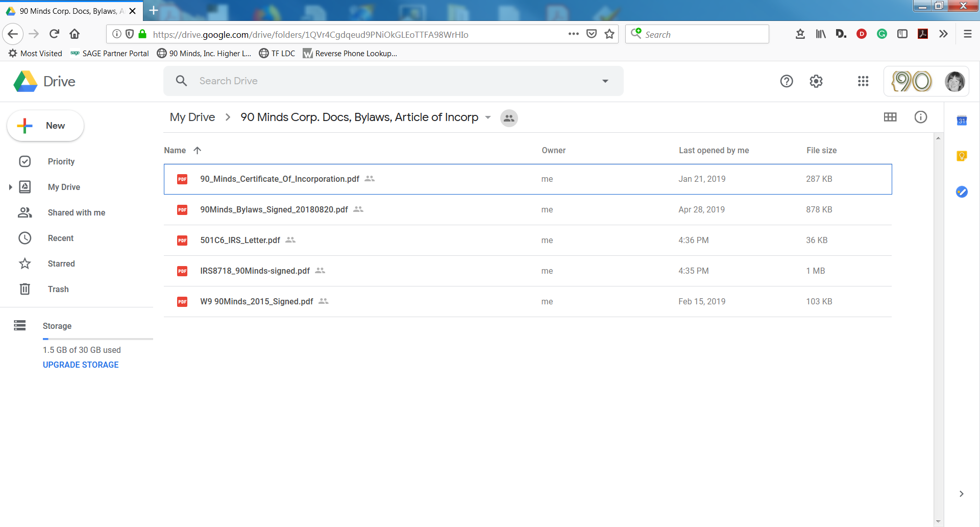This screenshot has height=527, width=980.
Task: Open folder name dropdown menu
Action: (x=488, y=117)
